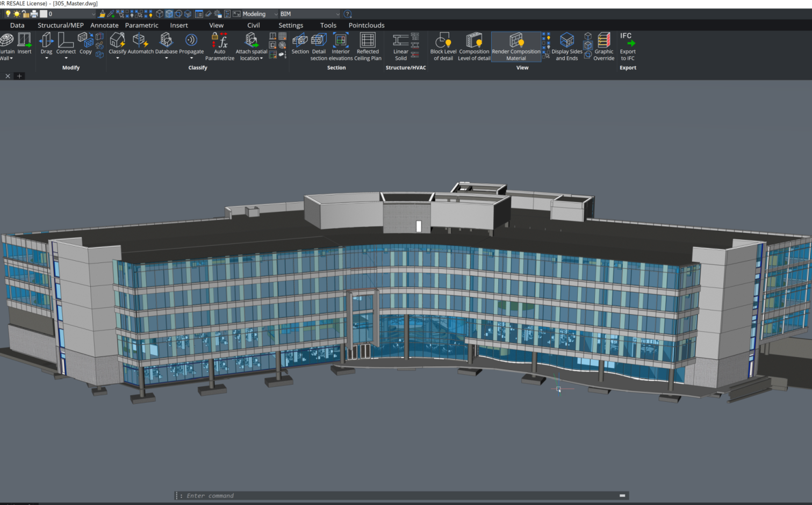Click the Propagate tool icon

(x=191, y=42)
